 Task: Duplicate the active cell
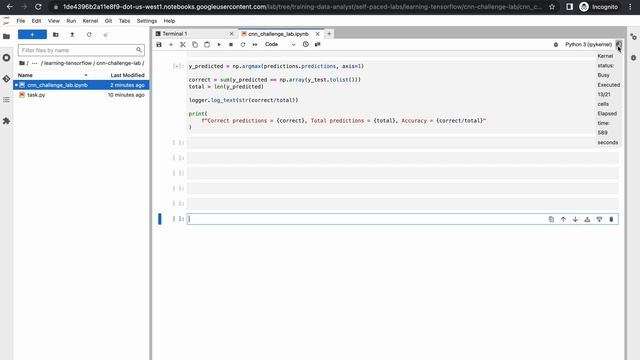(551, 219)
